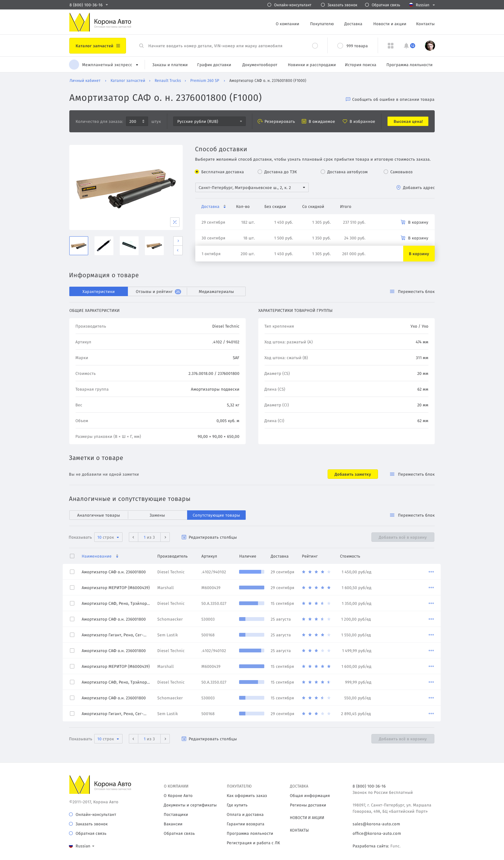
Task: Click top Редактировать столбцы table icon
Action: 184,537
